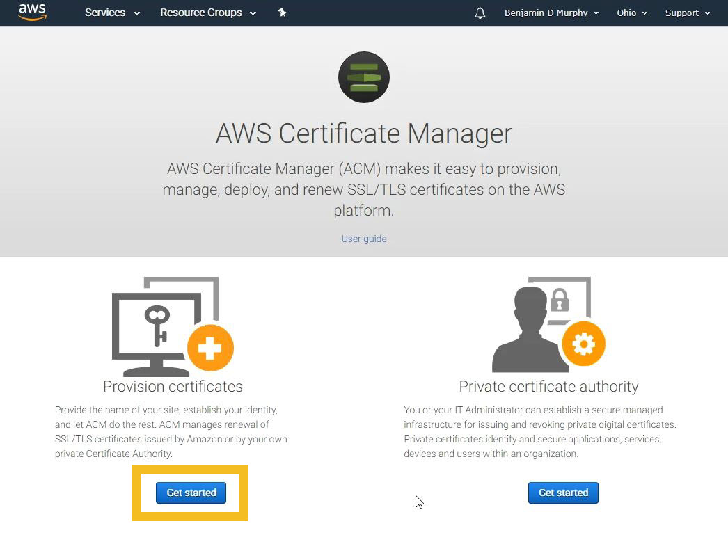Click the AWS logo home icon

coord(33,13)
